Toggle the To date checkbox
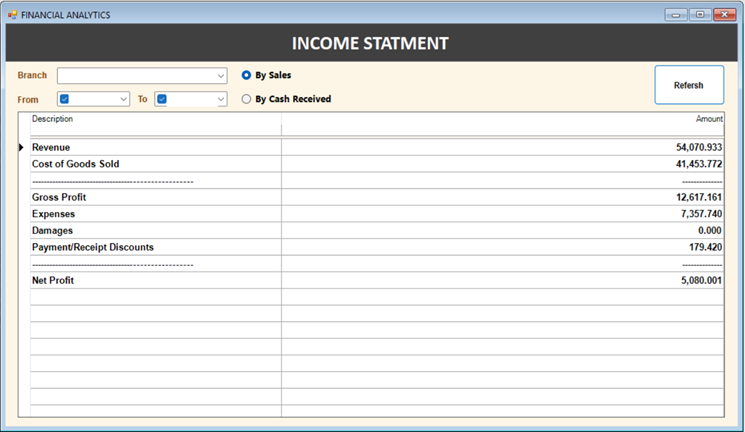The height and width of the screenshot is (432, 745). (x=162, y=99)
